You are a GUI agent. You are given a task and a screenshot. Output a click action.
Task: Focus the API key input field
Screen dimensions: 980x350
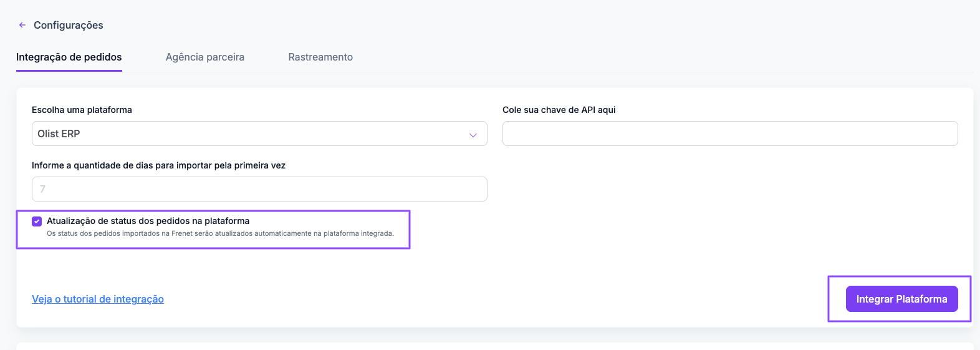(730, 134)
